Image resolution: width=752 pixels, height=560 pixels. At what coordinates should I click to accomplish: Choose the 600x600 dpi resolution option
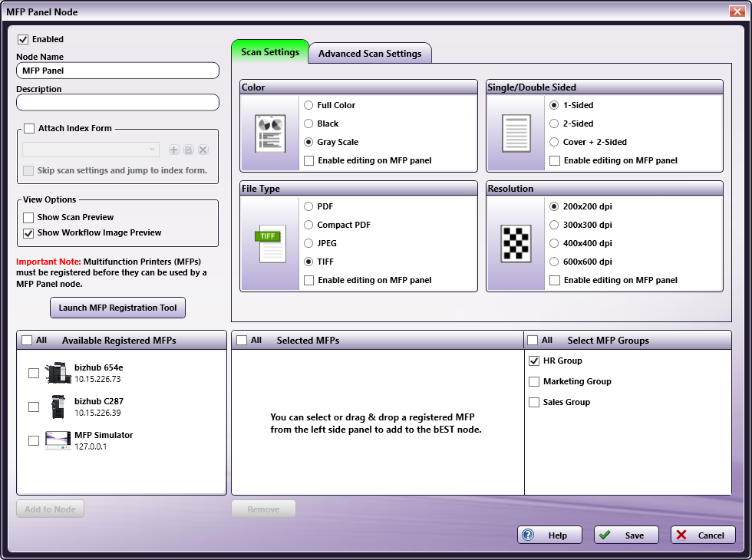pyautogui.click(x=554, y=262)
